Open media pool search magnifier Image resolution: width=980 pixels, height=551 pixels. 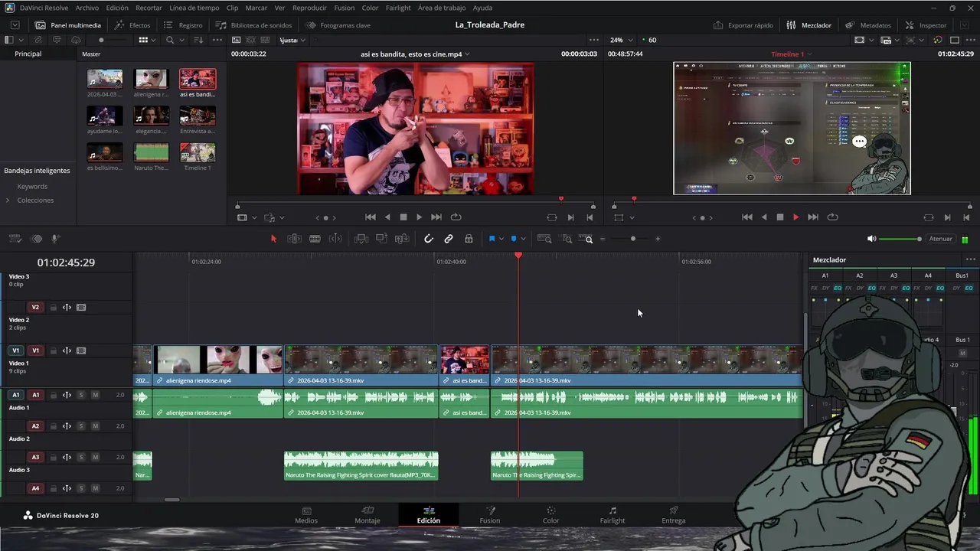point(170,40)
